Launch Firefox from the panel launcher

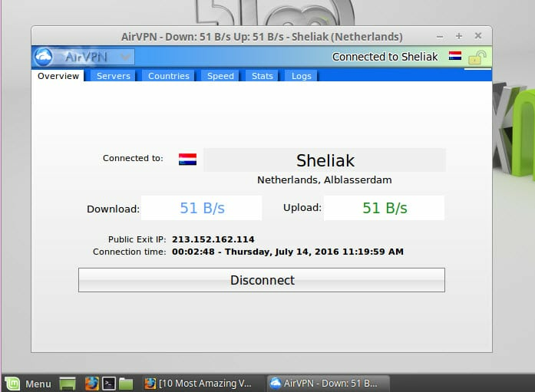[x=92, y=384]
